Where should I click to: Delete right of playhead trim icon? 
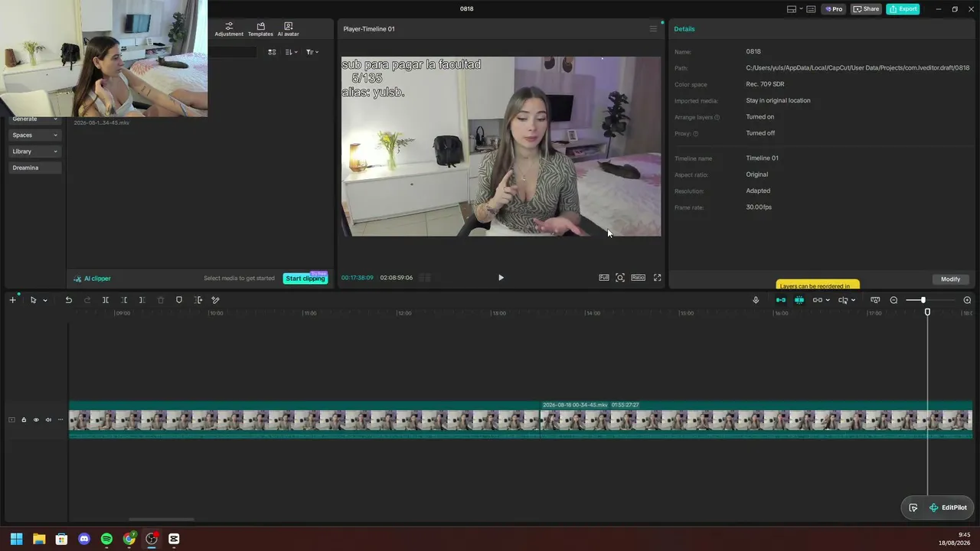[x=142, y=300]
